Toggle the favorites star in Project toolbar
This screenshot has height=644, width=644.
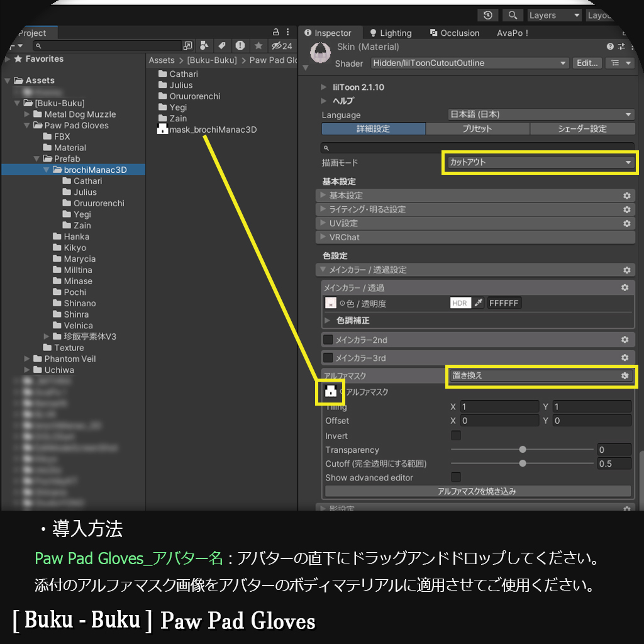tap(259, 46)
